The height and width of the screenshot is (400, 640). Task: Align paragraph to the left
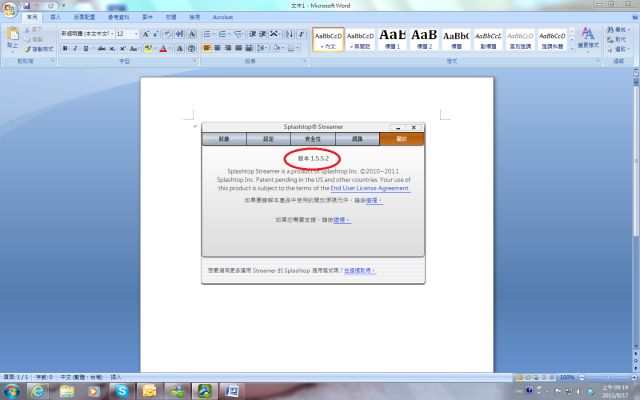[x=207, y=48]
